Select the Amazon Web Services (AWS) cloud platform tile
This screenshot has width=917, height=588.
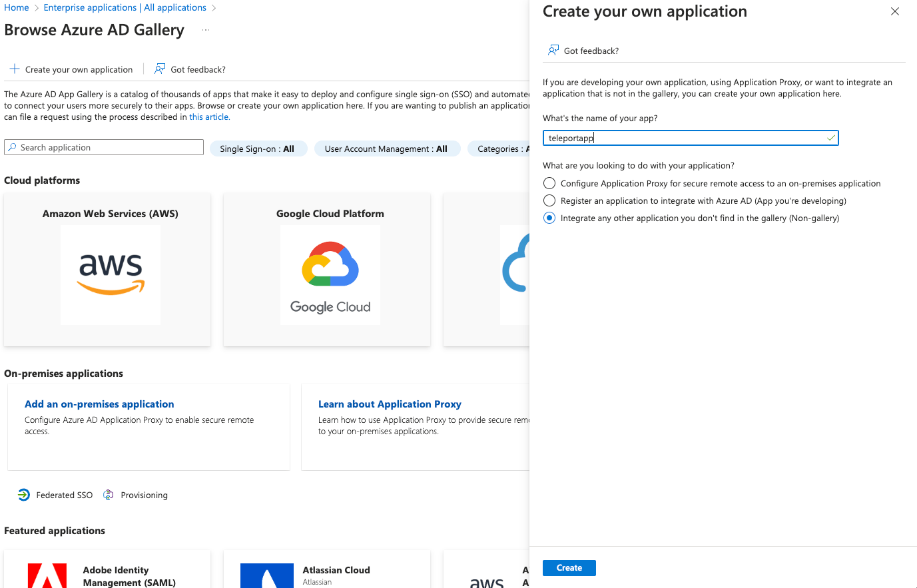pos(110,270)
